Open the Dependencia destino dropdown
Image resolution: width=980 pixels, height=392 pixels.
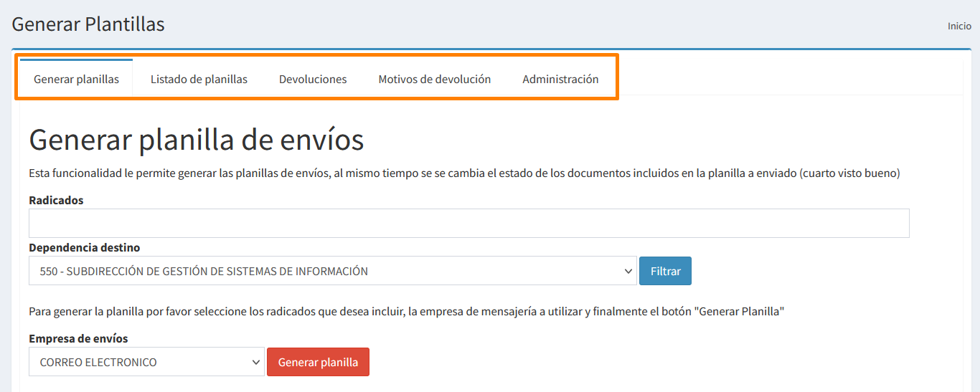[x=333, y=271]
